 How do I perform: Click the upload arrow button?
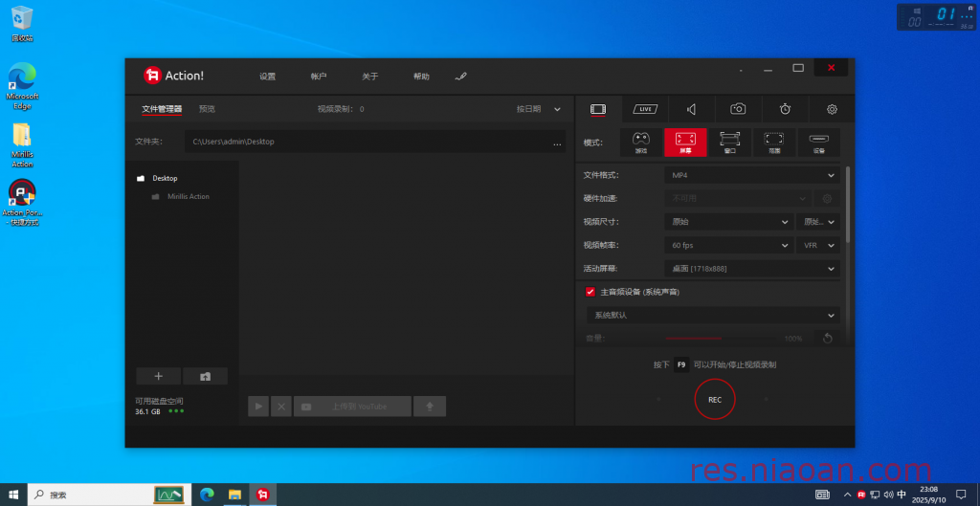click(x=430, y=407)
